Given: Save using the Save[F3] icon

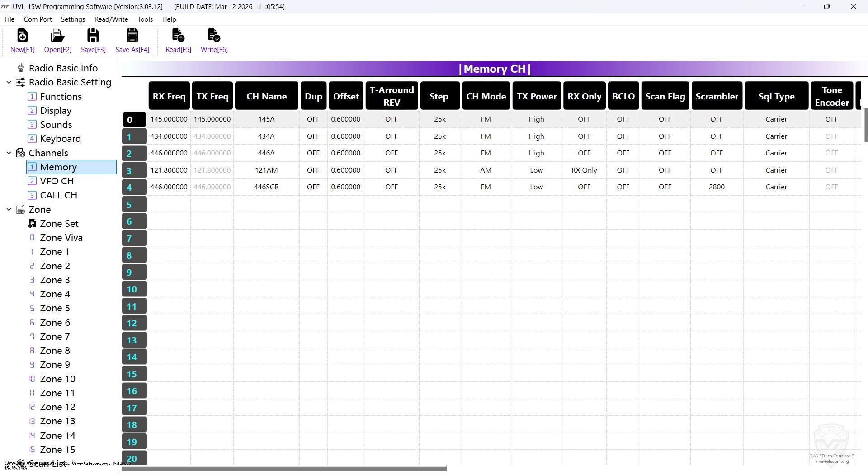Looking at the screenshot, I should click(93, 36).
